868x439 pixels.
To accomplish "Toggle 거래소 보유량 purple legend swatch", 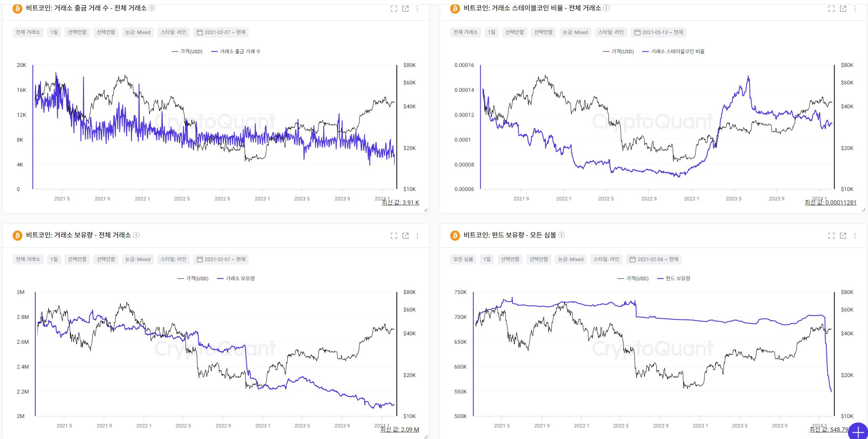I will click(220, 279).
